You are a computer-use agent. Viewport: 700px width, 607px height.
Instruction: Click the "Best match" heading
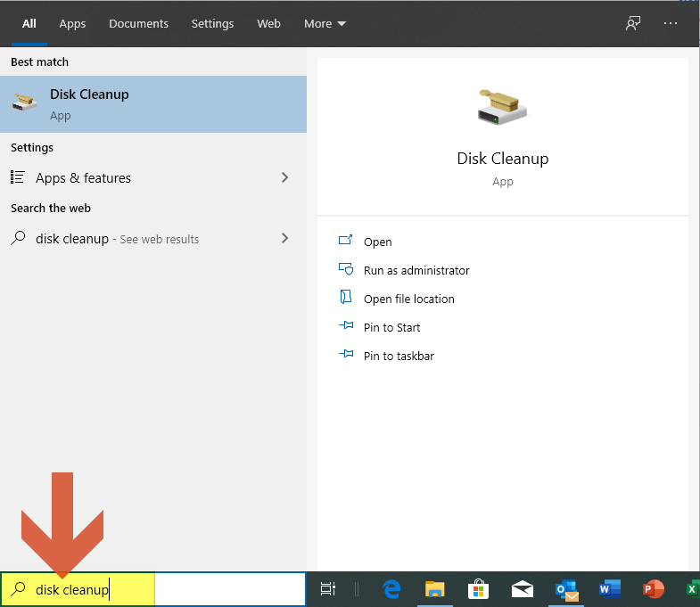tap(40, 62)
